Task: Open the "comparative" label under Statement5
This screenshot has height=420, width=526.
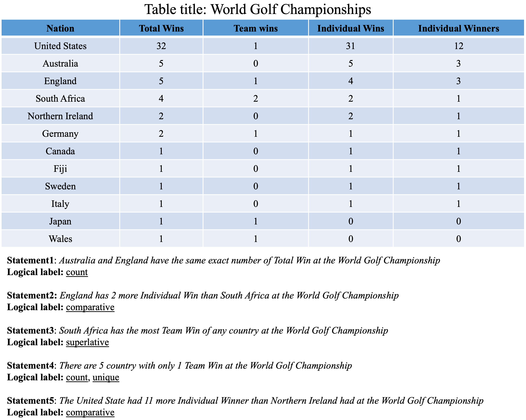Action: 90,413
